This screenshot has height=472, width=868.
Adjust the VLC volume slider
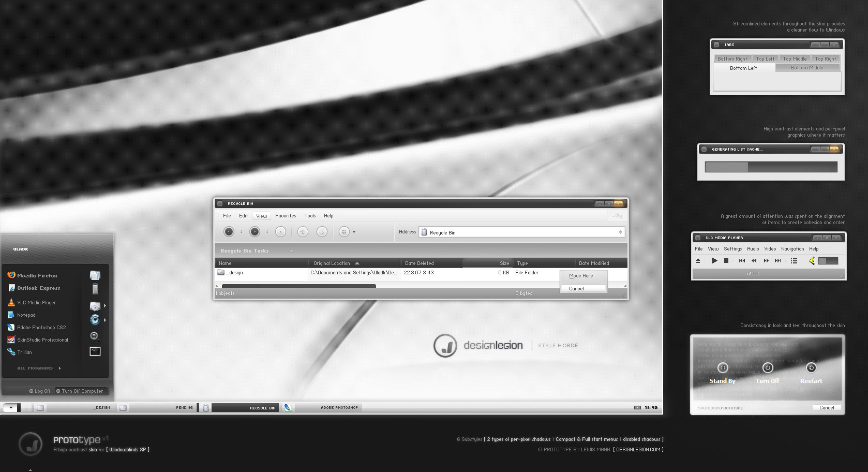(828, 261)
